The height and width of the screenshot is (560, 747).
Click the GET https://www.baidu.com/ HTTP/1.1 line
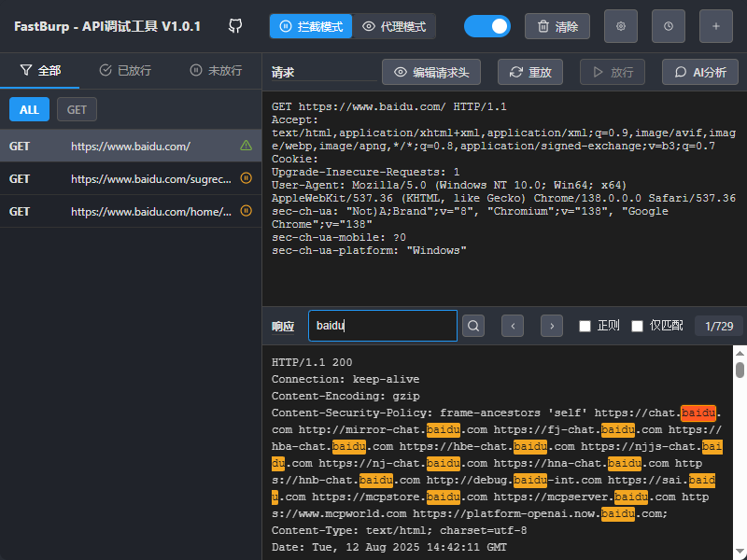click(388, 106)
